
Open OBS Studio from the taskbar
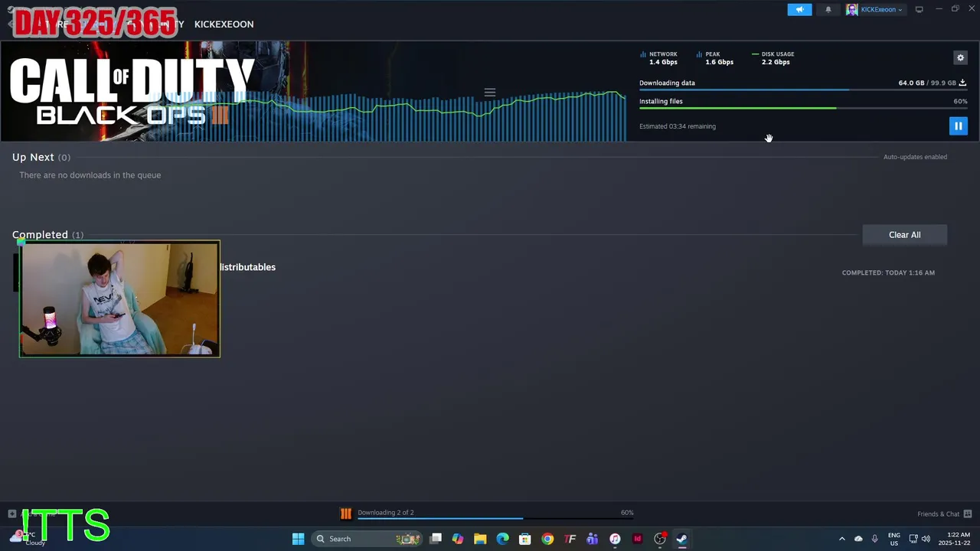point(660,539)
